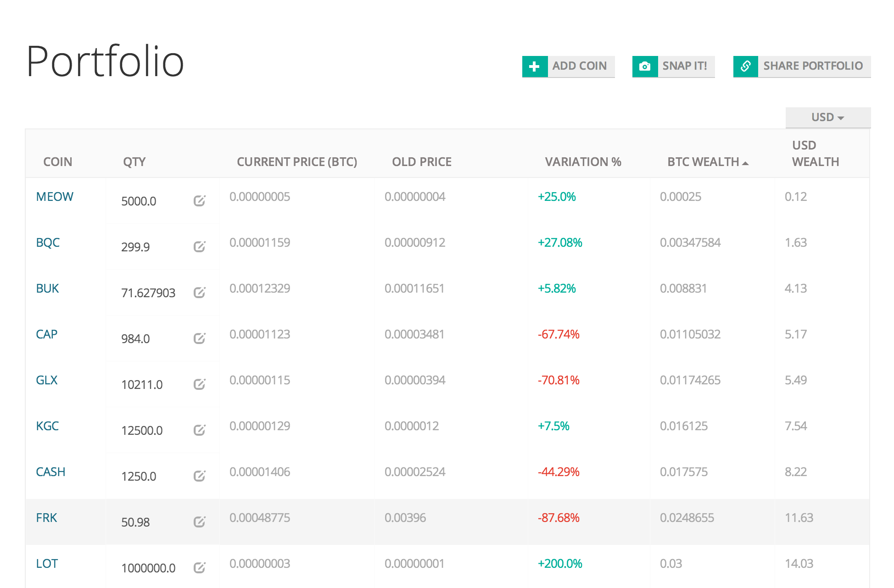894x588 pixels.
Task: Click the camera icon on Snap It
Action: pos(645,66)
